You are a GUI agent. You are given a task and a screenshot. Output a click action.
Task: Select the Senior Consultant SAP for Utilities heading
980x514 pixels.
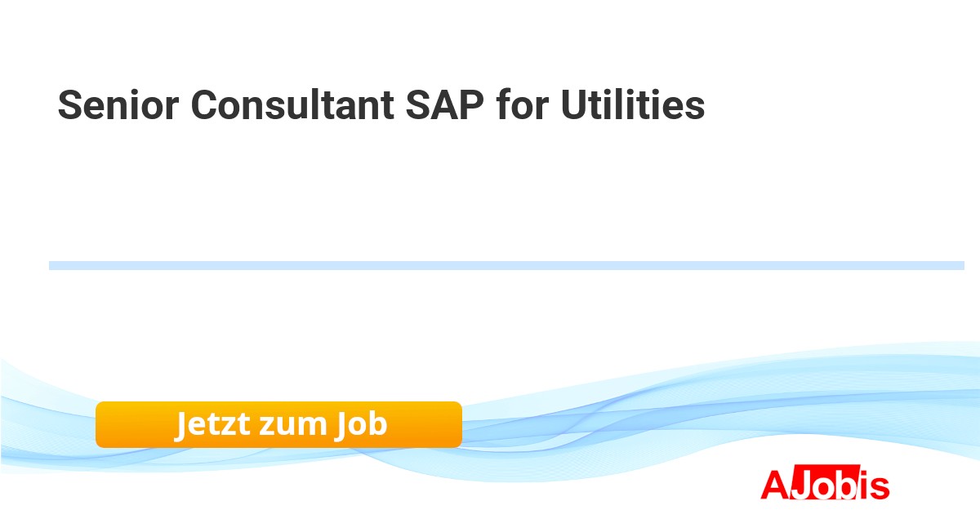click(x=381, y=106)
